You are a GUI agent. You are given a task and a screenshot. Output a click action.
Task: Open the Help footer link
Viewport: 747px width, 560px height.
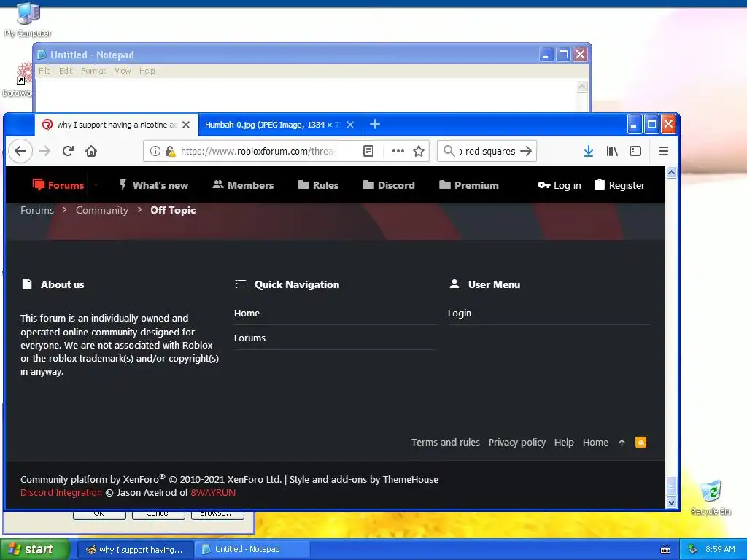pyautogui.click(x=564, y=443)
